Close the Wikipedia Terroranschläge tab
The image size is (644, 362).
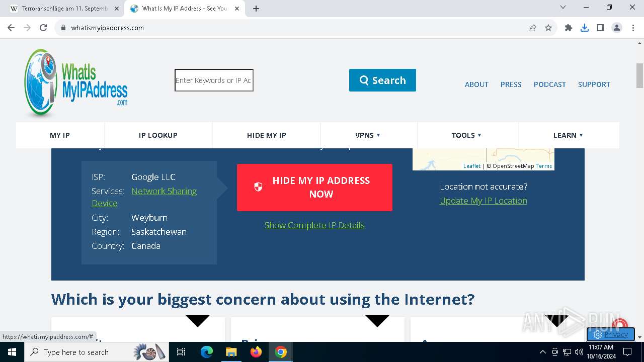tap(117, 9)
